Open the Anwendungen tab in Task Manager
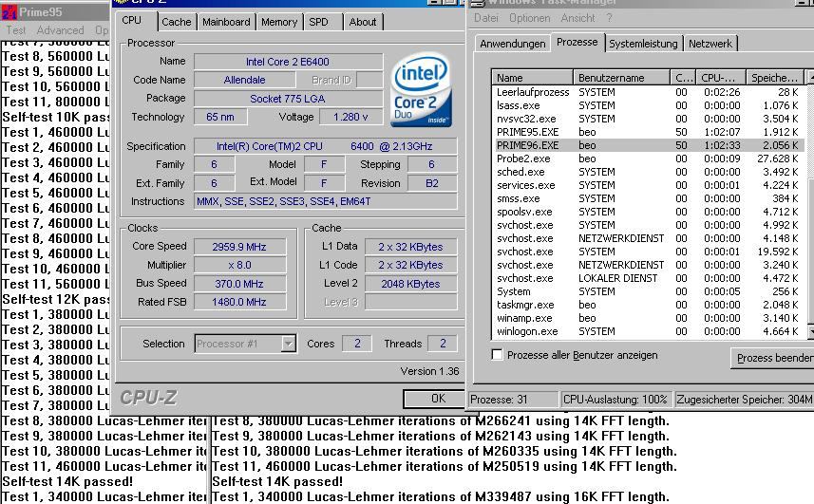 [512, 44]
